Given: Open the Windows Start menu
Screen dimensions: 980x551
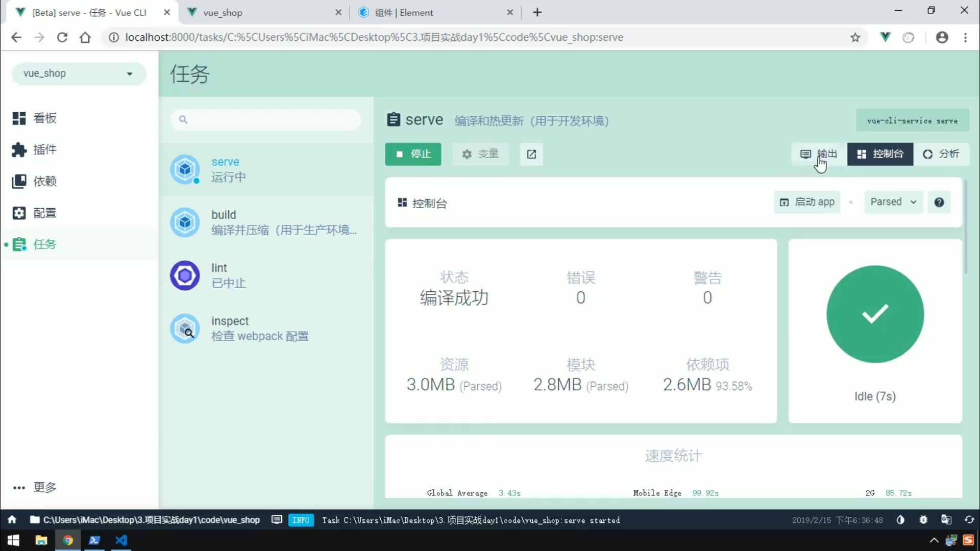Looking at the screenshot, I should tap(13, 540).
